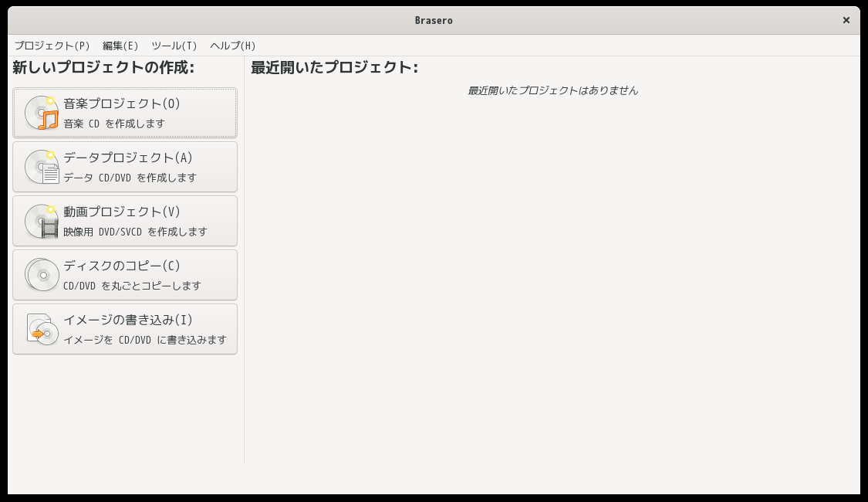This screenshot has width=868, height=502.
Task: Choose the 動画プロジェクト(V) label
Action: (122, 212)
